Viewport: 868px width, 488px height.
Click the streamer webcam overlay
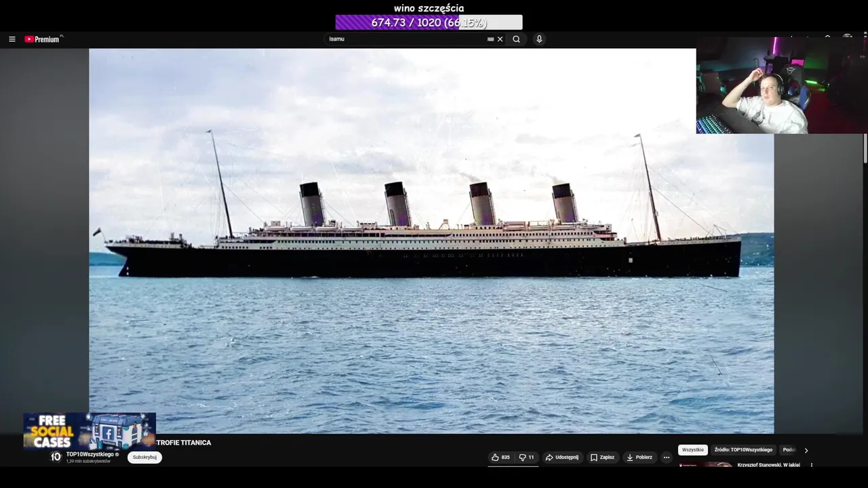click(x=781, y=85)
